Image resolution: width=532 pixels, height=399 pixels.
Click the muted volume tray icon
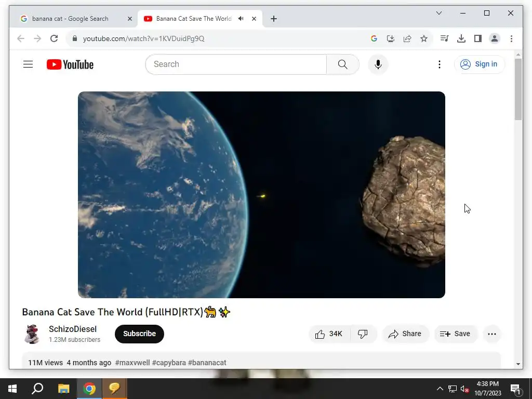coord(465,389)
